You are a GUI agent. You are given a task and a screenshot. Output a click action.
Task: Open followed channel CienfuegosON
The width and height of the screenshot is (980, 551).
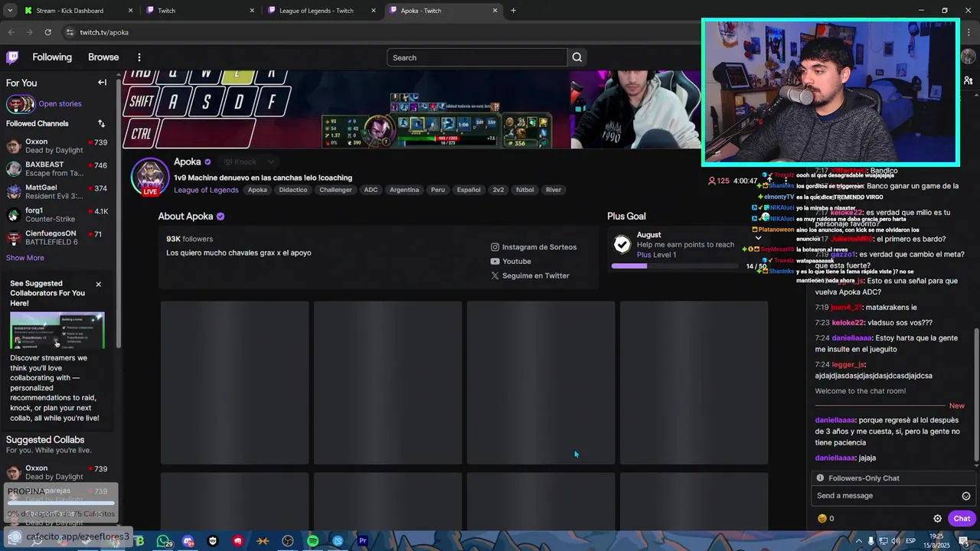click(57, 238)
